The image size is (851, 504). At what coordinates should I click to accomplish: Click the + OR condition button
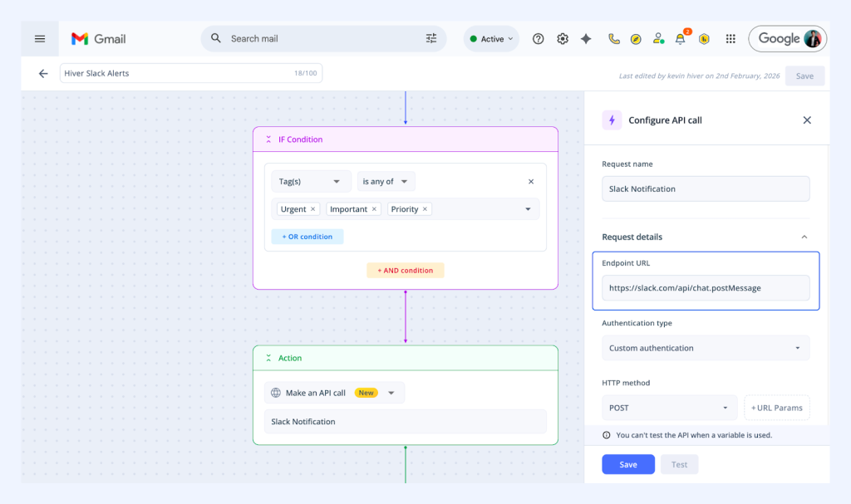coord(307,236)
